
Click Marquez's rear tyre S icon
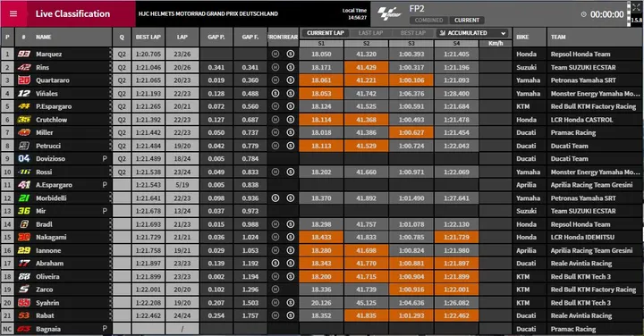[x=291, y=54]
